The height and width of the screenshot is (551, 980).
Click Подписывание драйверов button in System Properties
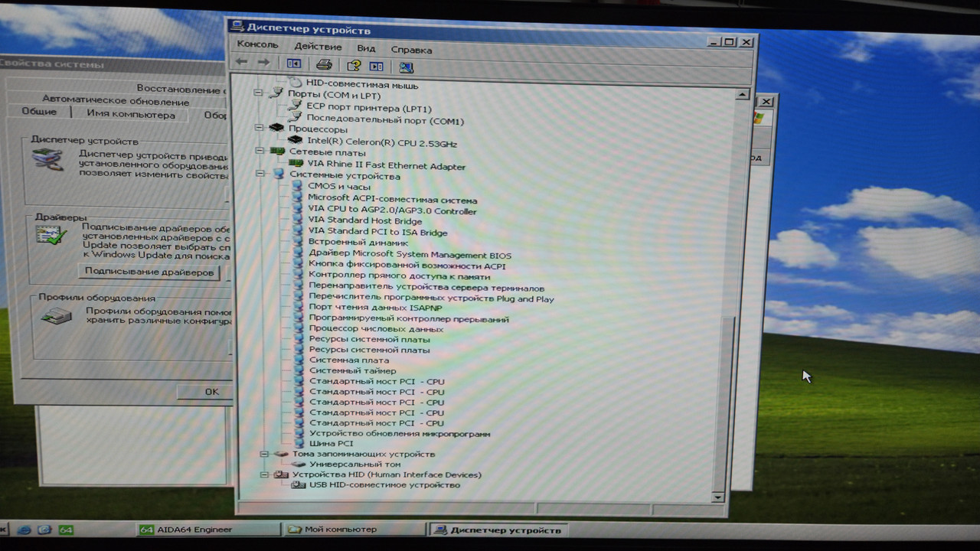coord(149,272)
